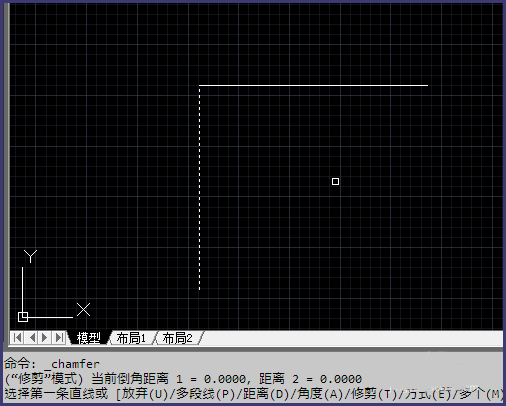Select the dashed vertical line

(200, 188)
